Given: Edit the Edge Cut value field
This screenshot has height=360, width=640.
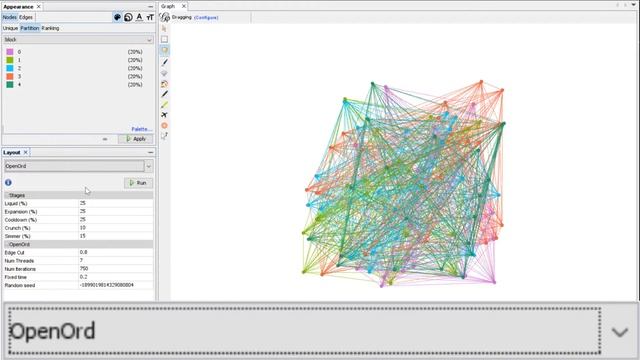Looking at the screenshot, I should (x=116, y=253).
